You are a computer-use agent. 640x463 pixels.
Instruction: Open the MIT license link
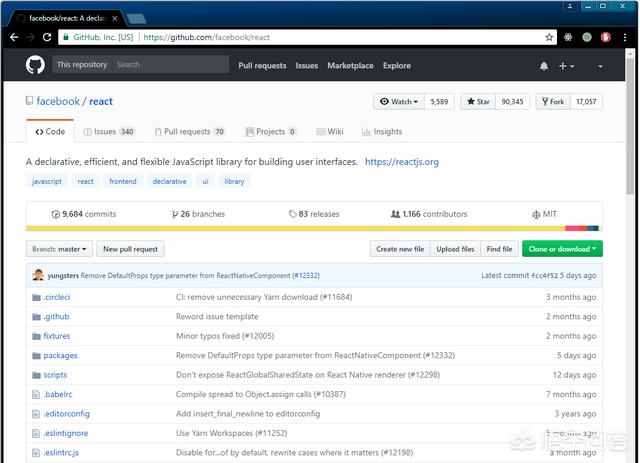544,214
